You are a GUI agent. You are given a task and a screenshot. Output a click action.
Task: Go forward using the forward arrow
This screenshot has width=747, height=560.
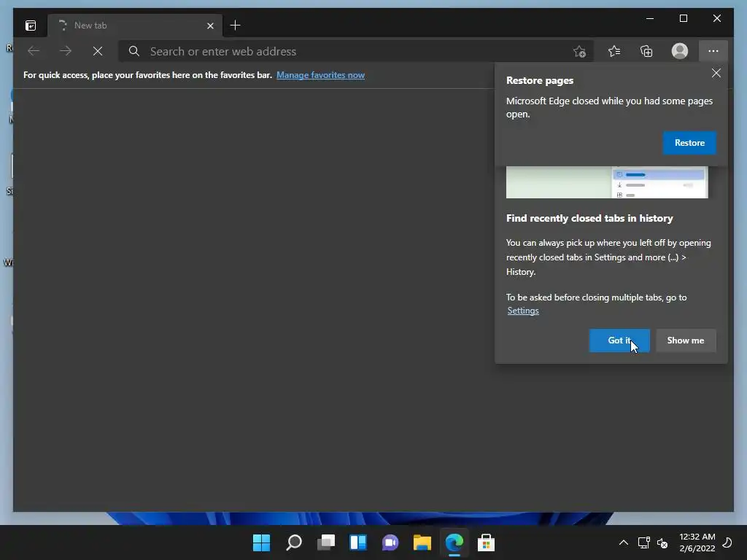point(66,51)
